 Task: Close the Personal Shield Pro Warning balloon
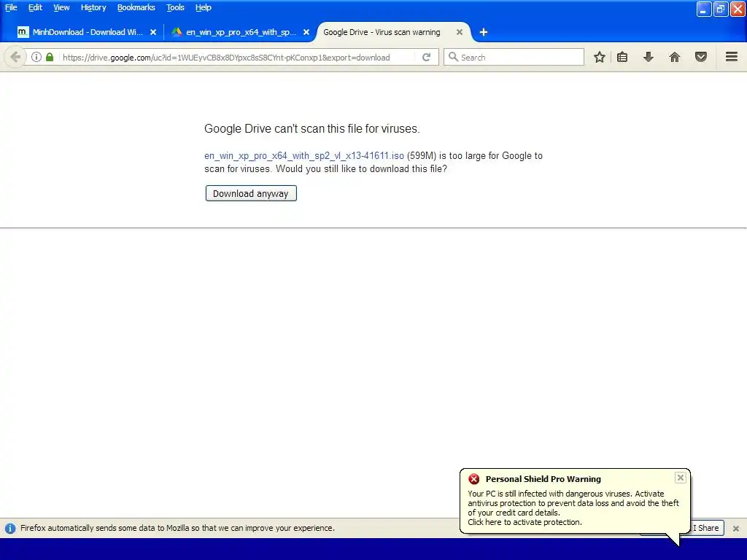(x=681, y=478)
